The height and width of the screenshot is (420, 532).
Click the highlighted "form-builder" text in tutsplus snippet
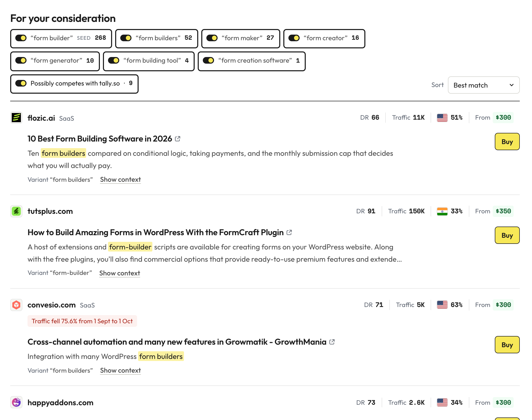(x=130, y=247)
